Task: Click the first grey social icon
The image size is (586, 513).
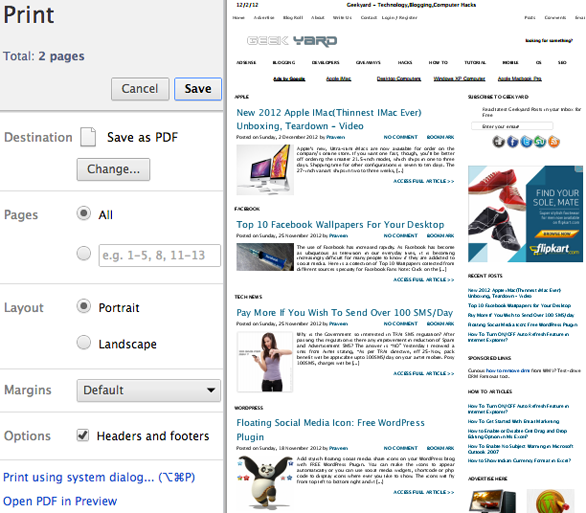Action: (x=499, y=142)
